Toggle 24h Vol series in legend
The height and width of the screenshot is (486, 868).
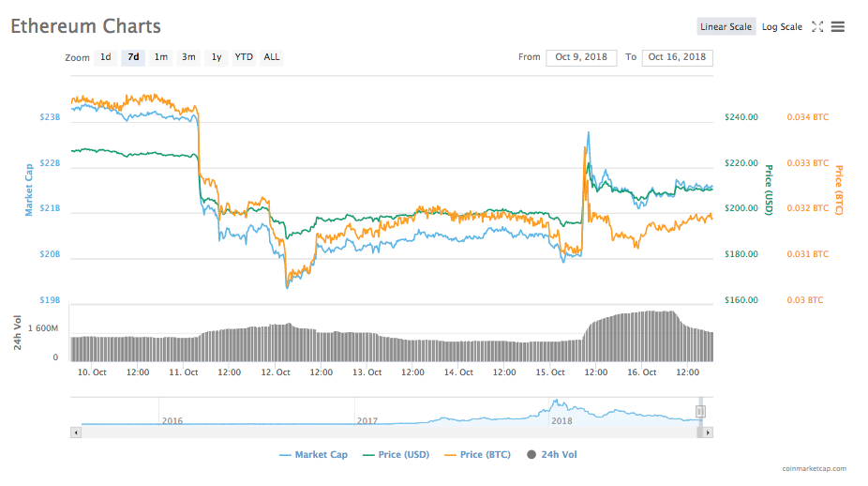(552, 454)
